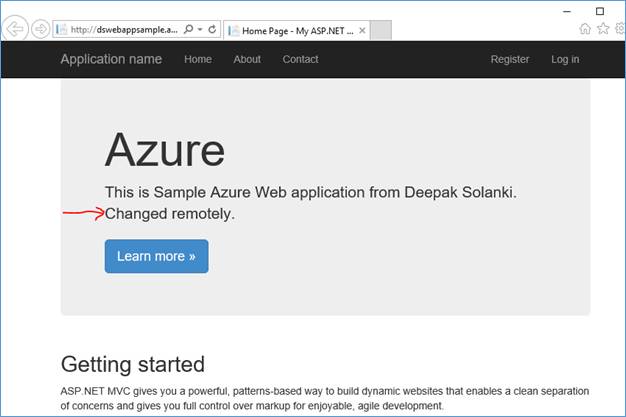Click the address bar search magnifier icon

tap(187, 30)
